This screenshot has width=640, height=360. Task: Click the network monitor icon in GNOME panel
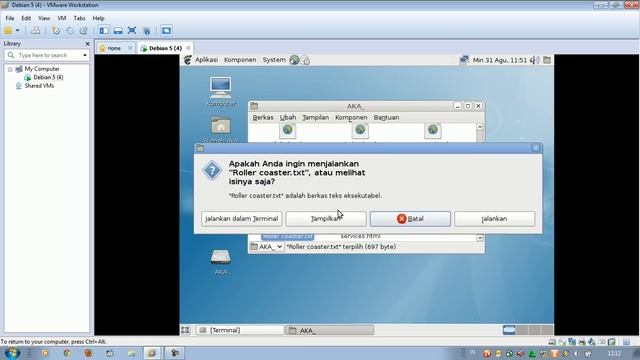pyautogui.click(x=464, y=60)
